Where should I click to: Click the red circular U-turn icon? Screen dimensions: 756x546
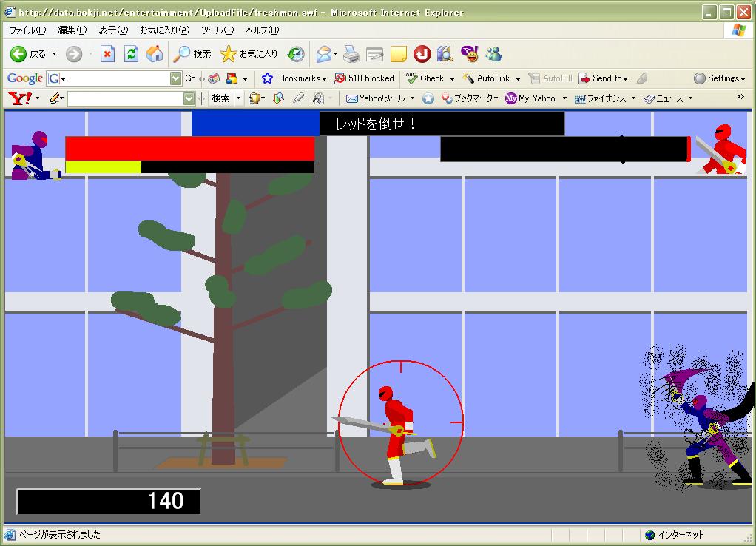click(x=422, y=54)
